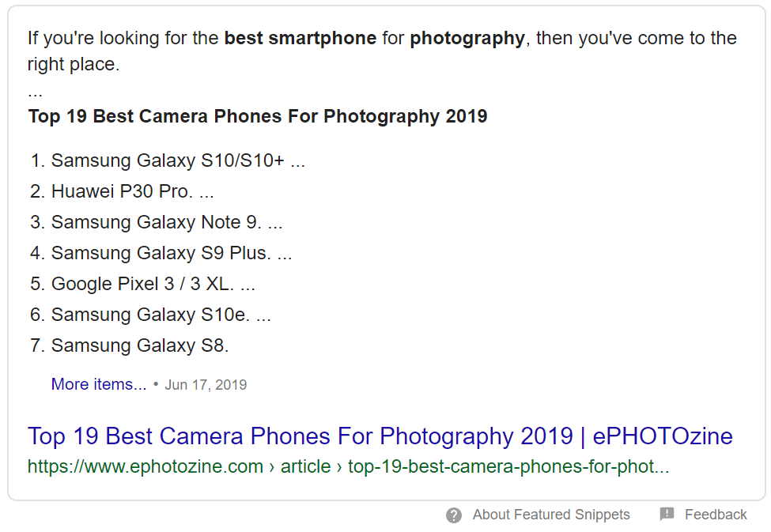
Task: Open the "More items..." link
Action: [x=99, y=384]
